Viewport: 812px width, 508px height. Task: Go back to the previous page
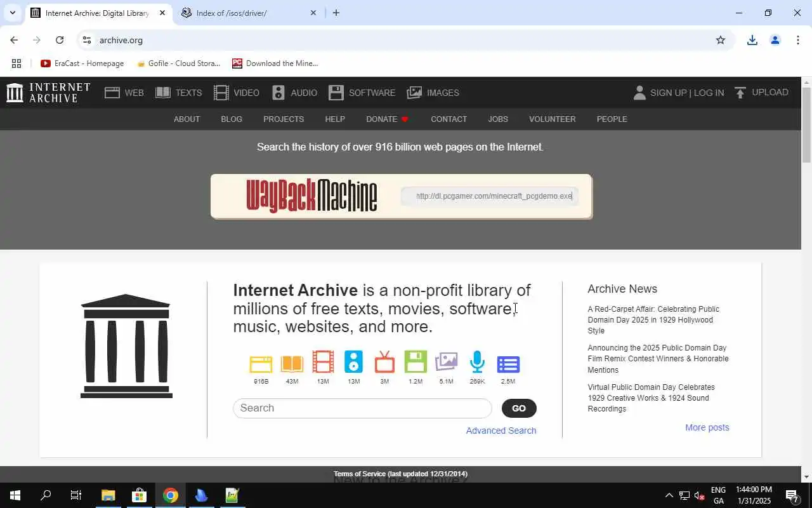pyautogui.click(x=14, y=40)
